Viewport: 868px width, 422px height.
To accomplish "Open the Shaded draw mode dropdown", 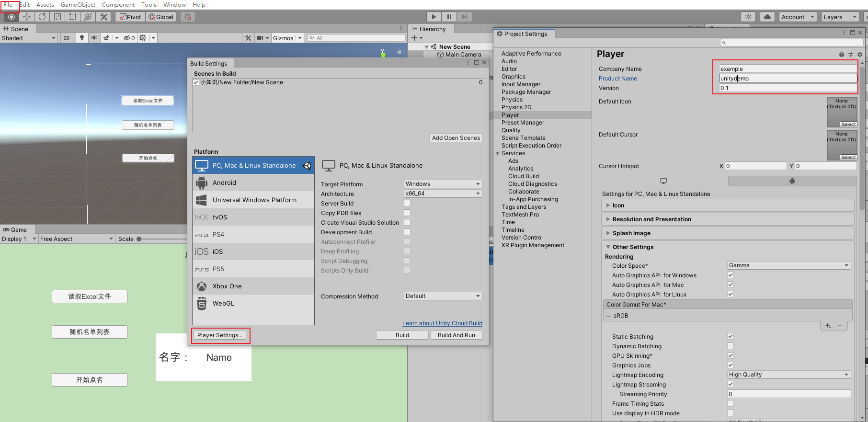I will 29,38.
